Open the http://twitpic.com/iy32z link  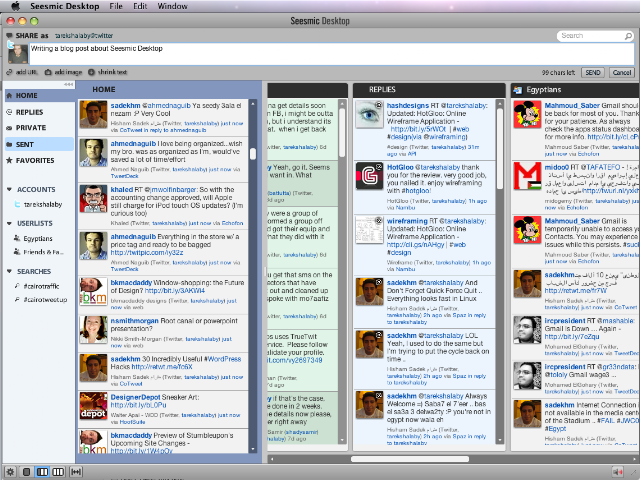click(x=147, y=253)
